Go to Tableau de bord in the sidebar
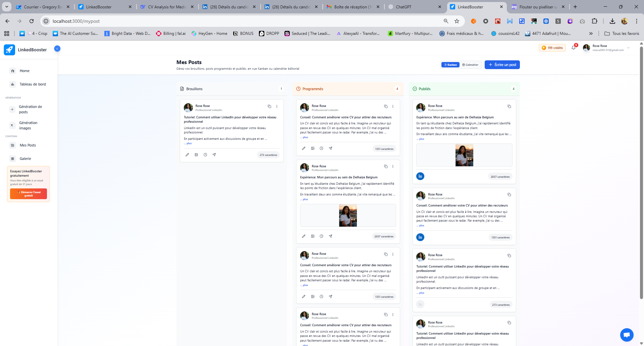 pyautogui.click(x=33, y=84)
